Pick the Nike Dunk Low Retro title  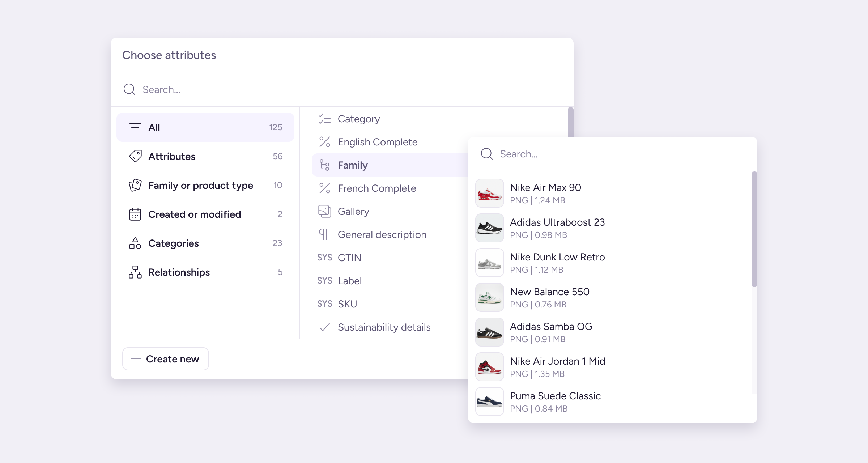(557, 257)
